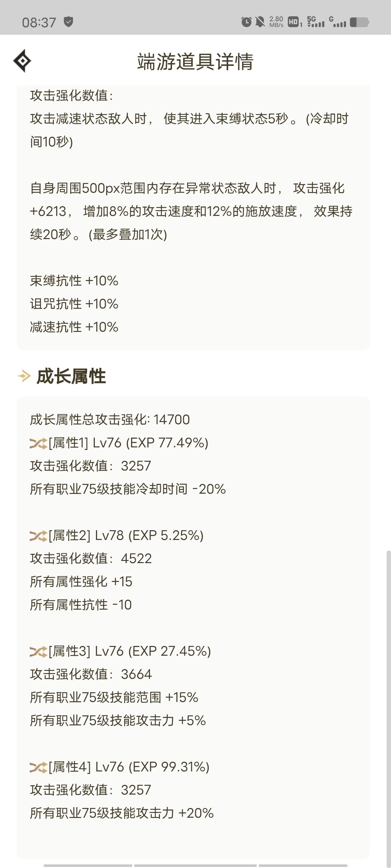Viewport: 391px width, 868px height.
Task: Tap the arrow icon before 成长属性 heading
Action: click(x=24, y=376)
